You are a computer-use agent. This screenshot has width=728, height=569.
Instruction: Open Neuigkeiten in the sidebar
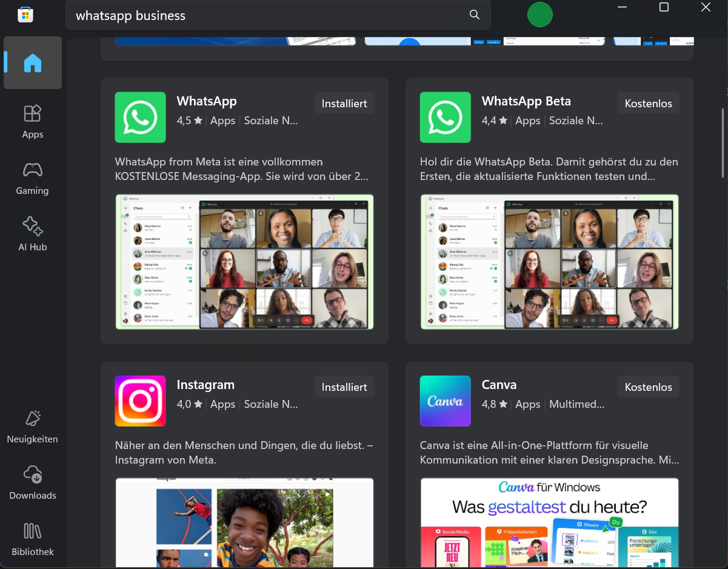click(33, 427)
